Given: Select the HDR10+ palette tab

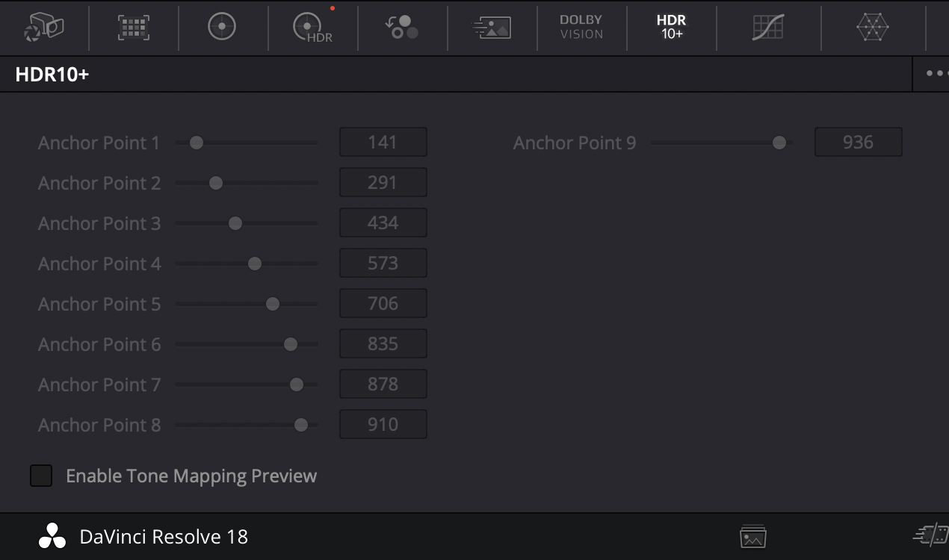Looking at the screenshot, I should (x=671, y=28).
